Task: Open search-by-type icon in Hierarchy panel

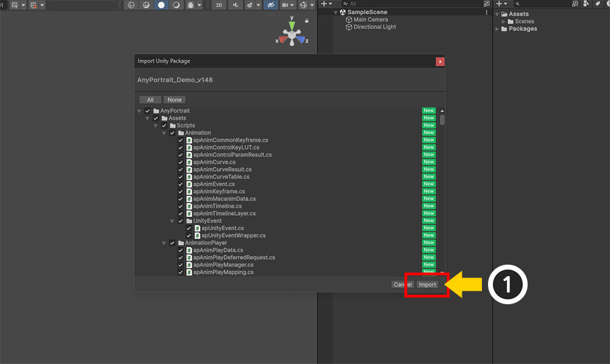Action: click(487, 4)
